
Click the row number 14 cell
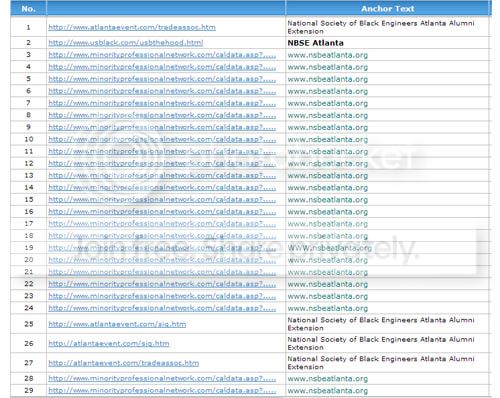pos(29,187)
